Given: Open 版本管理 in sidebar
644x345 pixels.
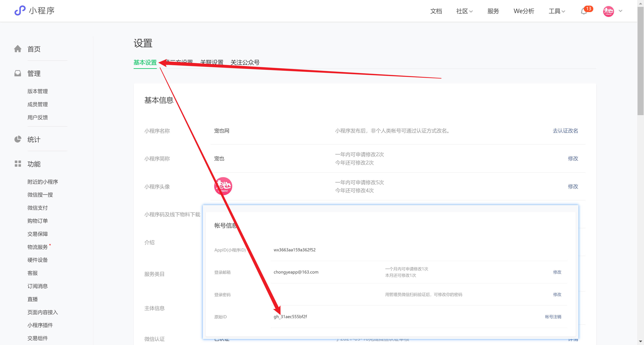Looking at the screenshot, I should 37,91.
